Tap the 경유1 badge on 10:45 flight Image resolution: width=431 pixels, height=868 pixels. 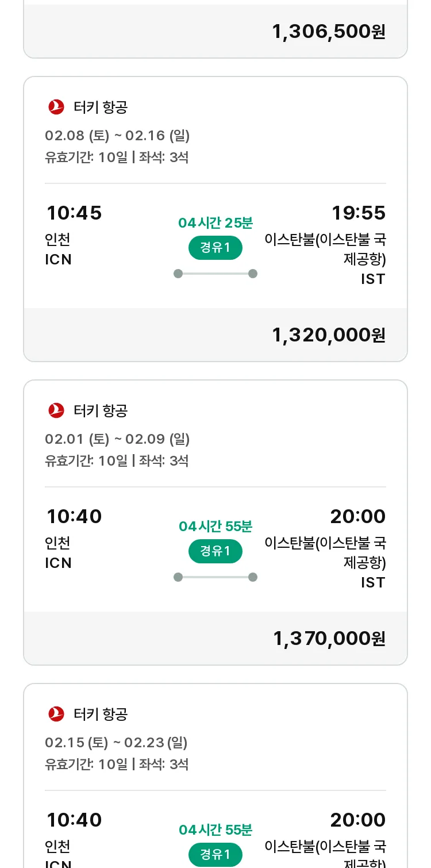[x=215, y=248]
